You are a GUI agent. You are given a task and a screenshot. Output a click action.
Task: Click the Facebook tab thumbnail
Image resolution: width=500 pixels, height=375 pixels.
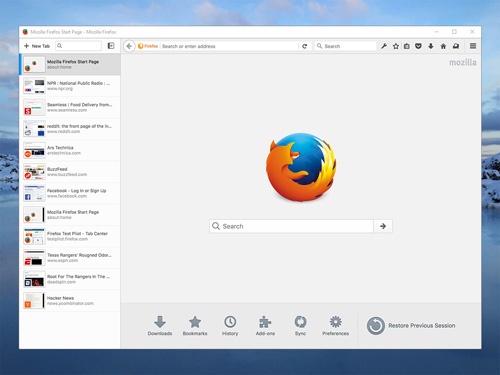tap(34, 193)
